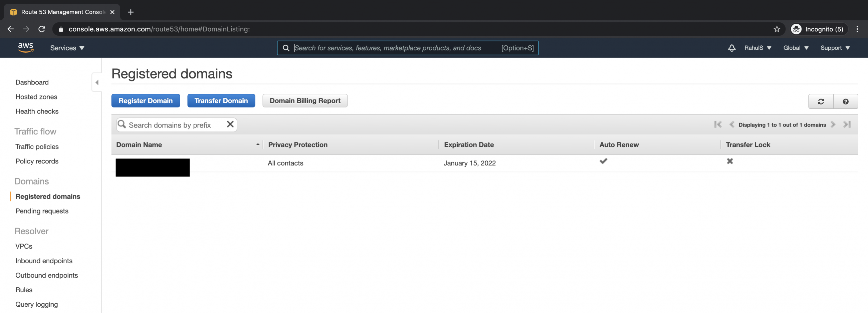Click the magnifier in the AWS search bar

click(286, 48)
